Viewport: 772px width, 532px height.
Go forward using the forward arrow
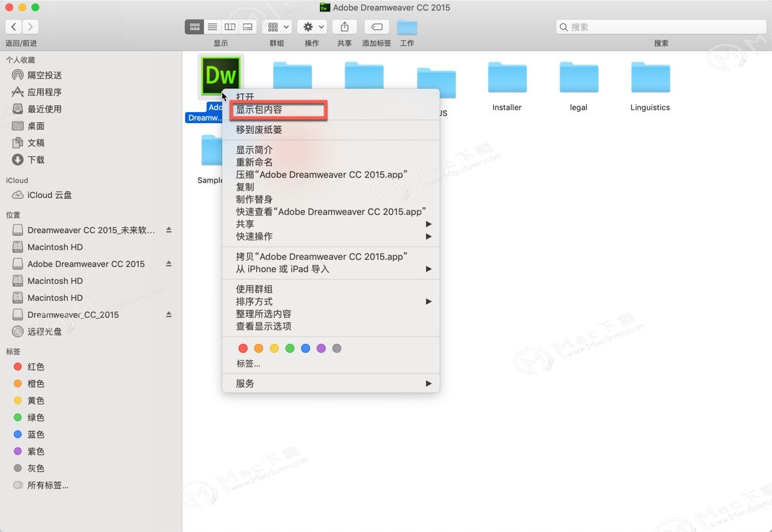click(31, 27)
